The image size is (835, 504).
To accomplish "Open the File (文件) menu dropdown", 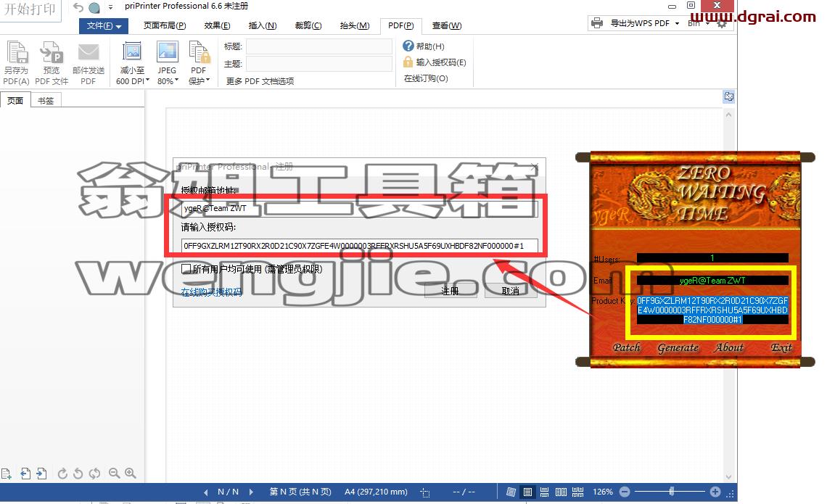I will coord(104,25).
